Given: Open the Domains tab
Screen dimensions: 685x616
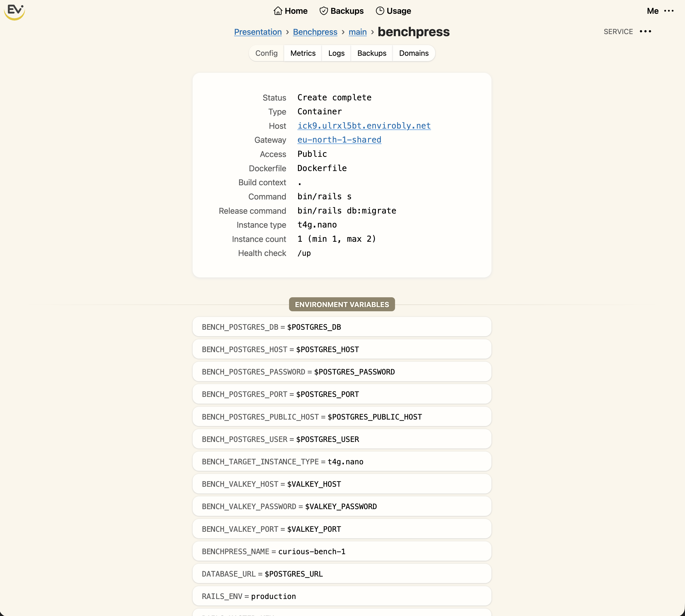Looking at the screenshot, I should (413, 53).
